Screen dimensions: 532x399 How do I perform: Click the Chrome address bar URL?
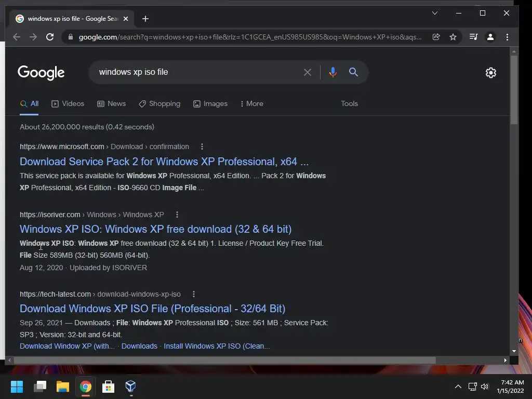coord(250,37)
